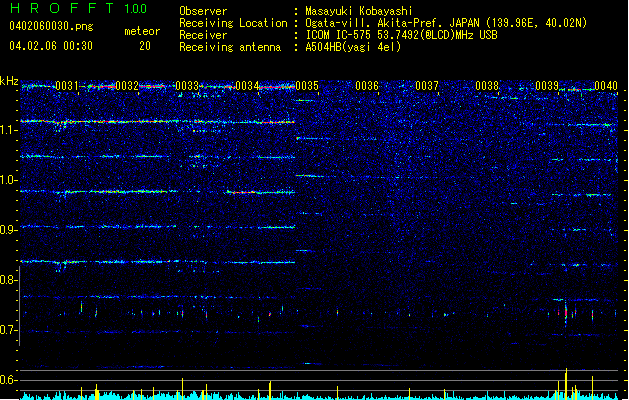The width and height of the screenshot is (629, 400).
Task: Click the 0040 time marker
Action: 606,86
